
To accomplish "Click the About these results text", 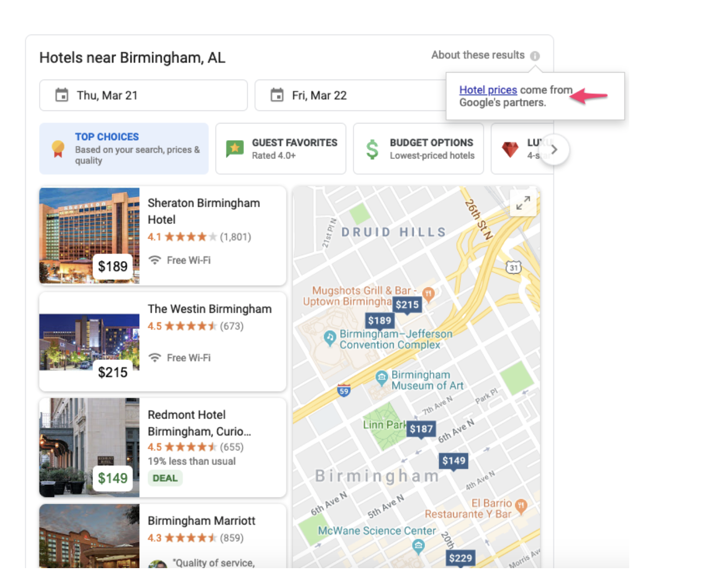I will (477, 55).
